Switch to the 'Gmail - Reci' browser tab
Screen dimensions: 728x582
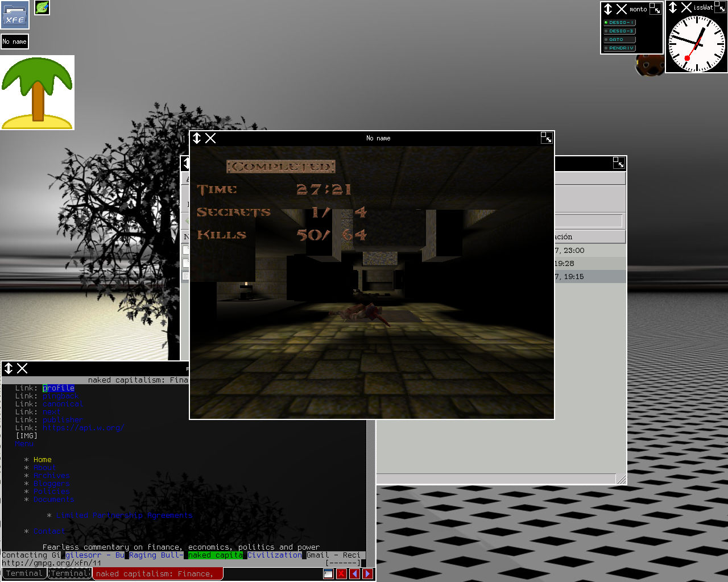[334, 555]
